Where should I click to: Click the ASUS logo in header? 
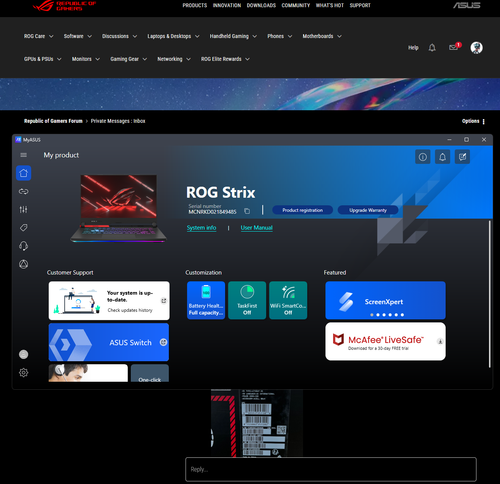[467, 5]
